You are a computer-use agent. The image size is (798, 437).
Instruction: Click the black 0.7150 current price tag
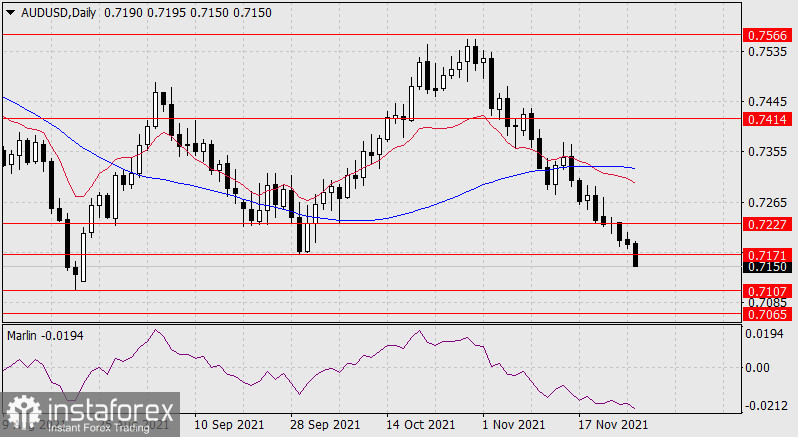pyautogui.click(x=769, y=267)
